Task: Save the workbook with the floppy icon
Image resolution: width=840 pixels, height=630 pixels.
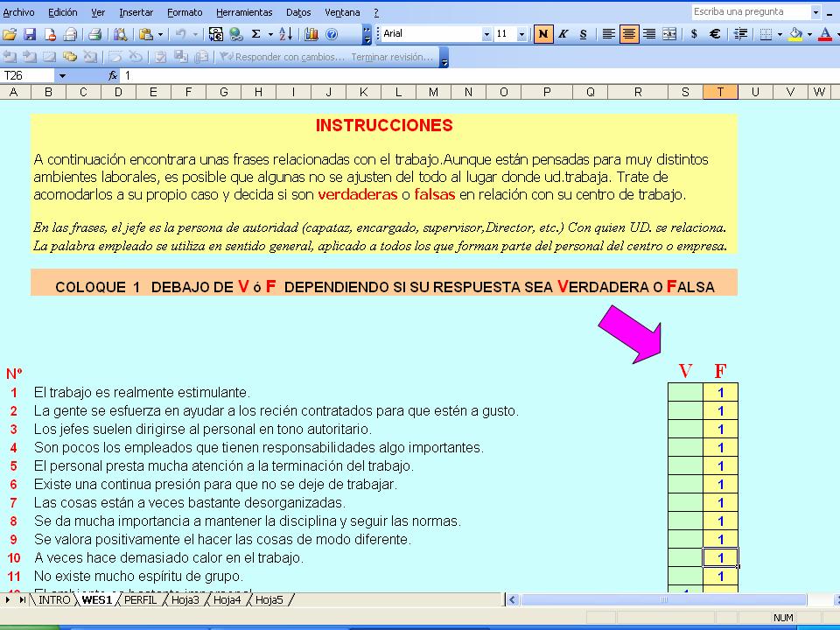Action: click(30, 34)
